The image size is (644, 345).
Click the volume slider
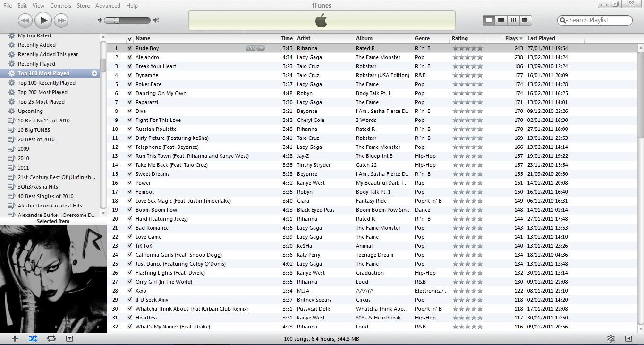[127, 20]
